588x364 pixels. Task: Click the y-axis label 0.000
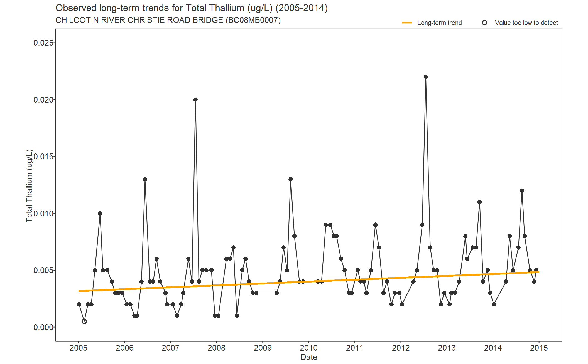click(43, 327)
